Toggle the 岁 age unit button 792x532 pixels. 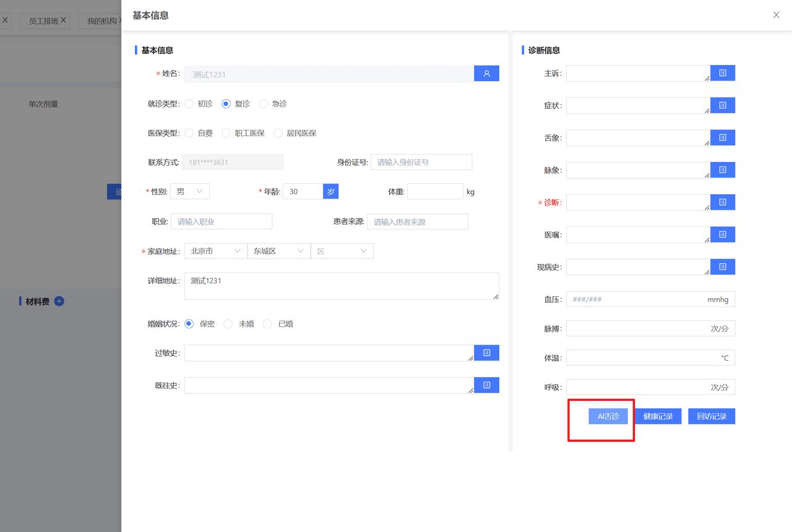click(x=331, y=192)
